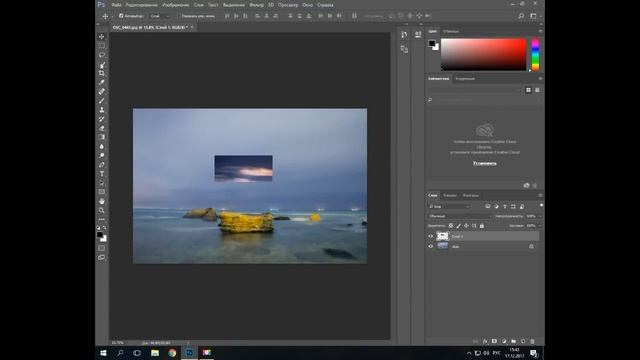
Task: Open the auto-select Слой dropdown
Action: click(x=160, y=16)
